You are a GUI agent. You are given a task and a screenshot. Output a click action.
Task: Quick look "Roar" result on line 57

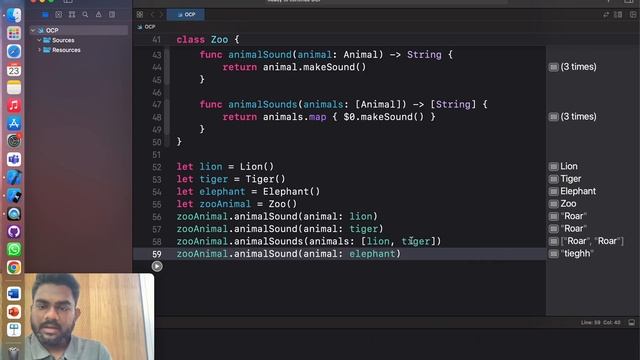tap(553, 229)
